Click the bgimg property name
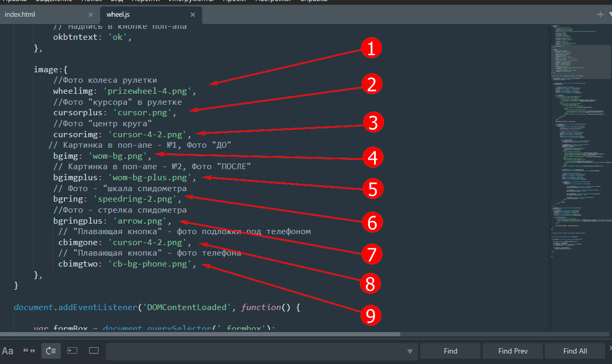 click(65, 156)
